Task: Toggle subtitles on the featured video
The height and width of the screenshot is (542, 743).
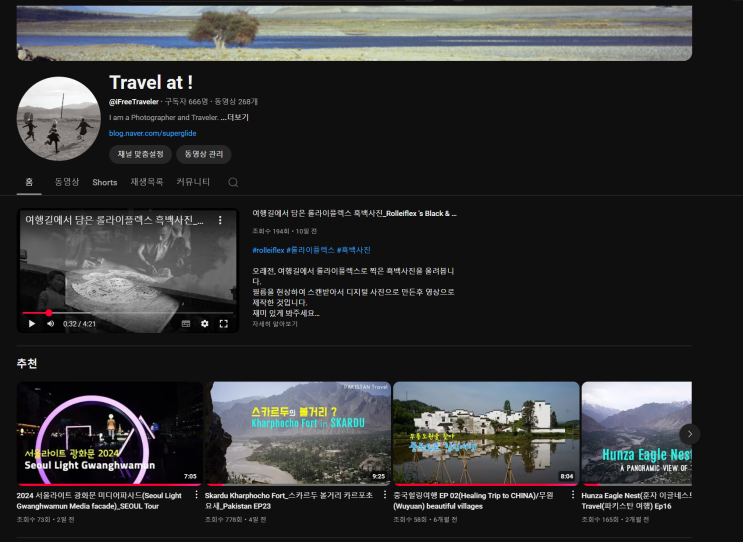Action: pos(186,324)
